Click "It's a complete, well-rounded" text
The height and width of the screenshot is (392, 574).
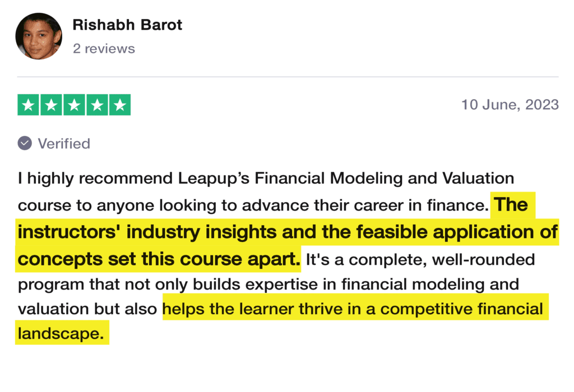pyautogui.click(x=420, y=259)
